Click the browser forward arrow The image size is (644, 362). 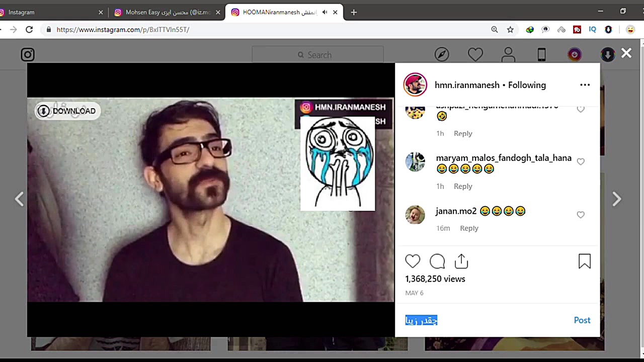pos(13,30)
